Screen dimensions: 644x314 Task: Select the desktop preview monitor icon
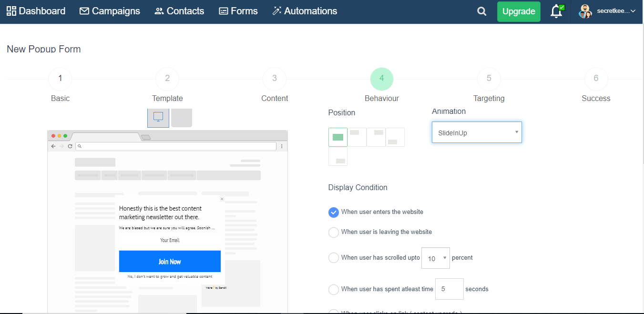[x=158, y=118]
